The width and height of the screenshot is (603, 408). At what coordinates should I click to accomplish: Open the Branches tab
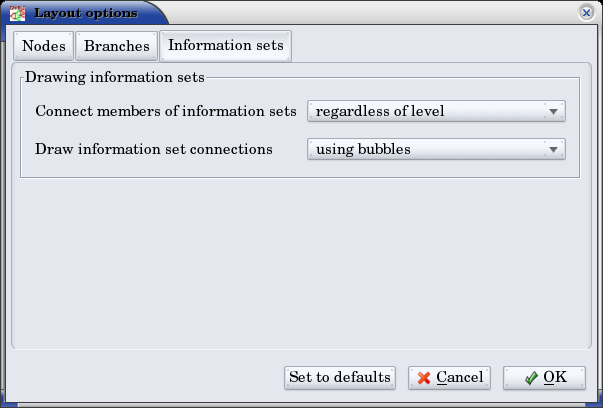[x=117, y=46]
